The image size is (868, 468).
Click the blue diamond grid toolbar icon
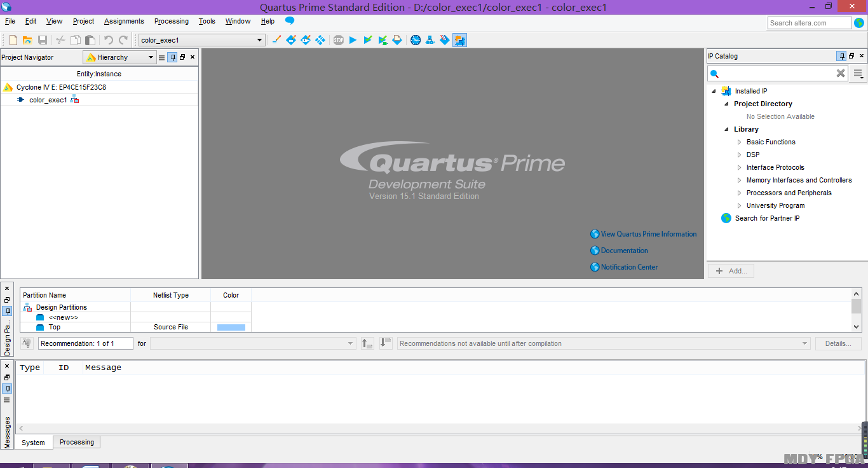(x=320, y=40)
